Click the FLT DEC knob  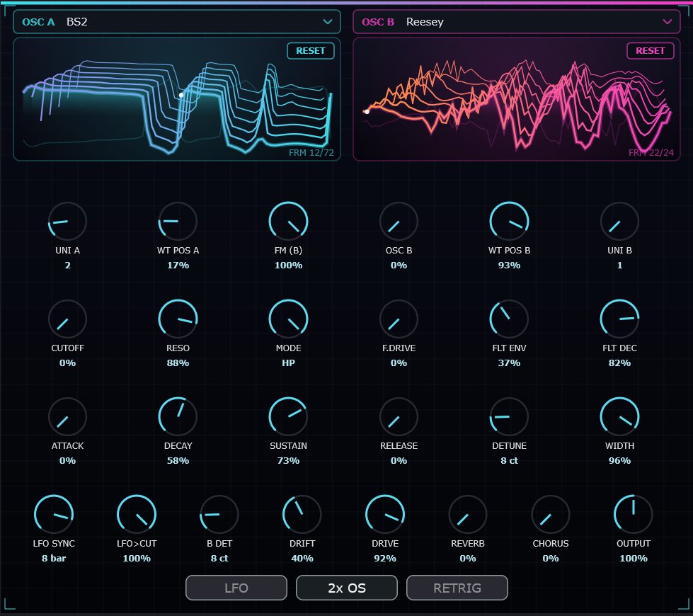[x=619, y=319]
